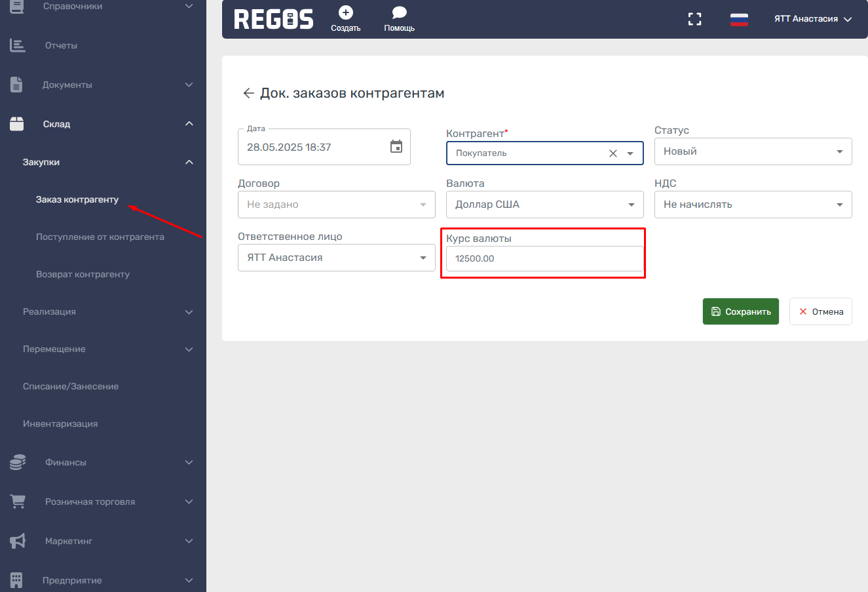Select Возврат контрагенту in the sidebar
Screen dimensions: 868x592
83,274
